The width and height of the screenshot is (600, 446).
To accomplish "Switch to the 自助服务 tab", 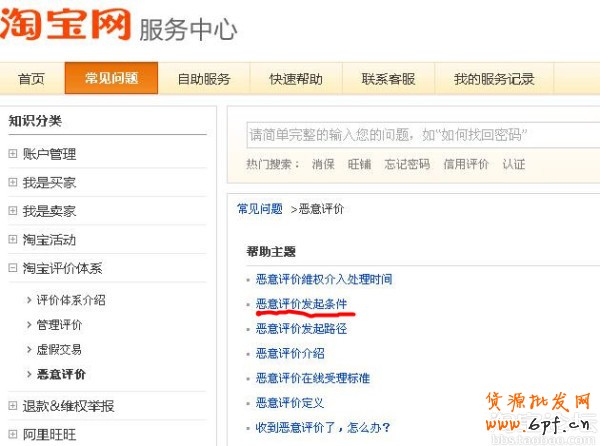I will tap(204, 79).
